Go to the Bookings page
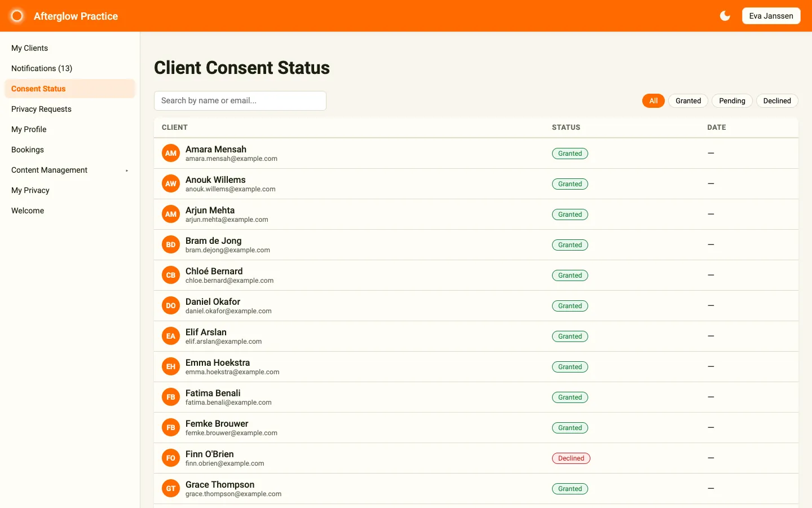The width and height of the screenshot is (812, 508). pos(70,150)
